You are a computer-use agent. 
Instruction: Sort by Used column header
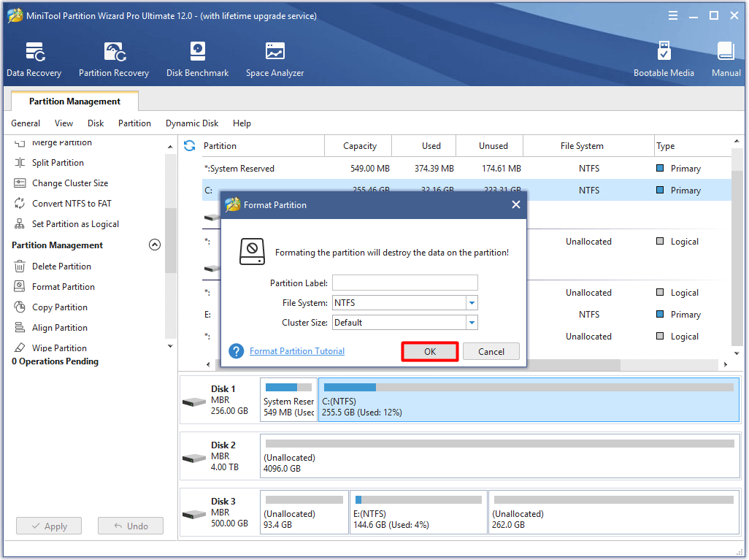pyautogui.click(x=423, y=146)
